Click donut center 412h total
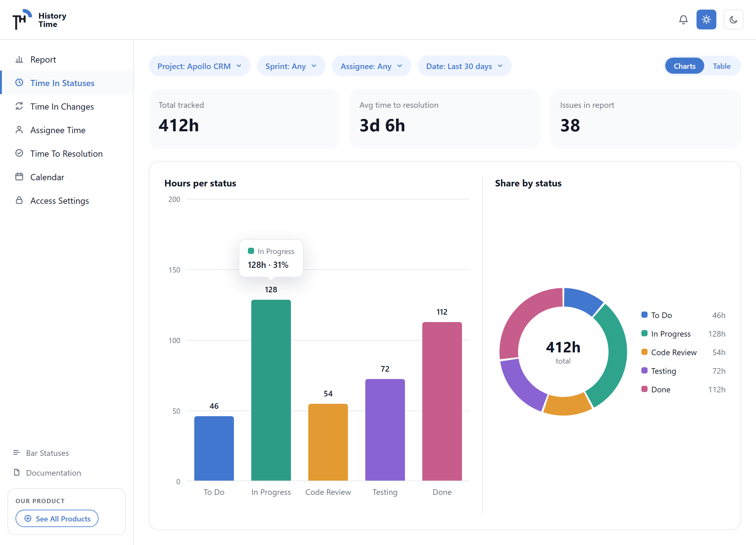756x545 pixels. coord(563,352)
